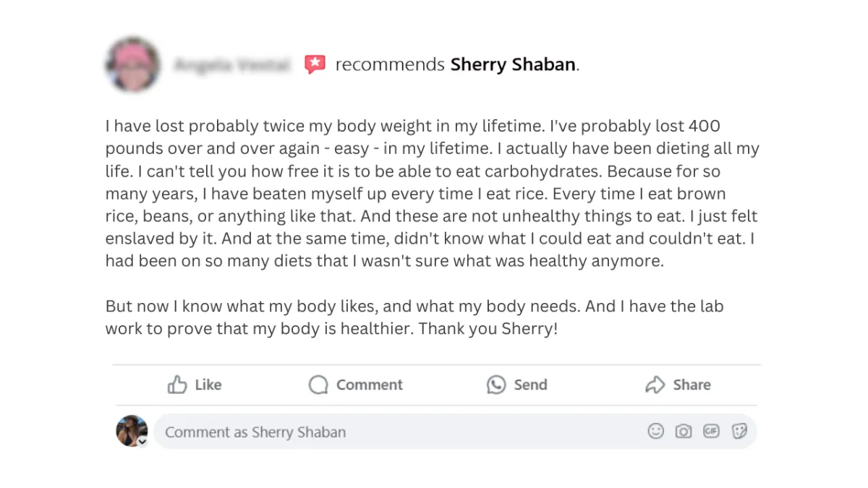Click the commenter avatar beside comment box
Image resolution: width=868 pixels, height=488 pixels.
coord(131,430)
